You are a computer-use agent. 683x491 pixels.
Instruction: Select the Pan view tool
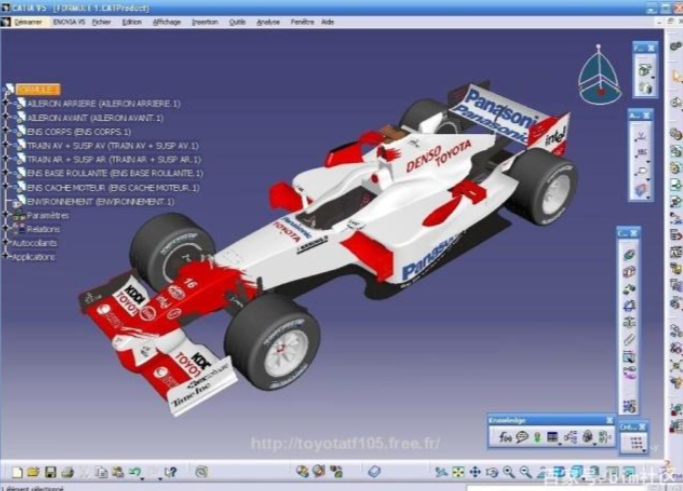(x=475, y=472)
